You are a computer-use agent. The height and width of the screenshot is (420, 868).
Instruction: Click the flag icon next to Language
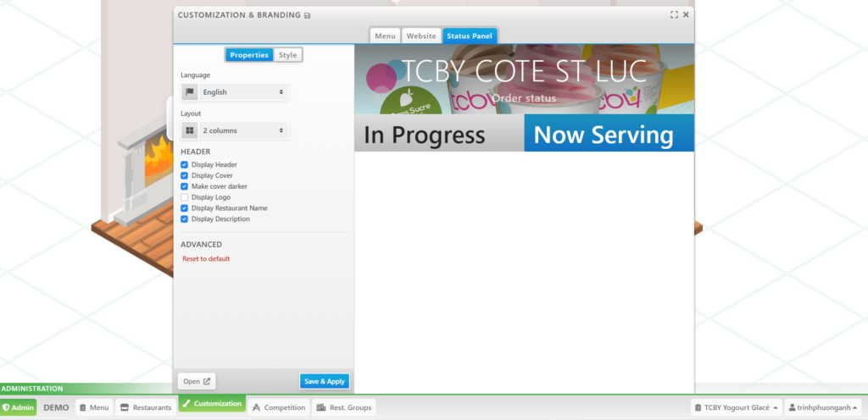tap(190, 91)
